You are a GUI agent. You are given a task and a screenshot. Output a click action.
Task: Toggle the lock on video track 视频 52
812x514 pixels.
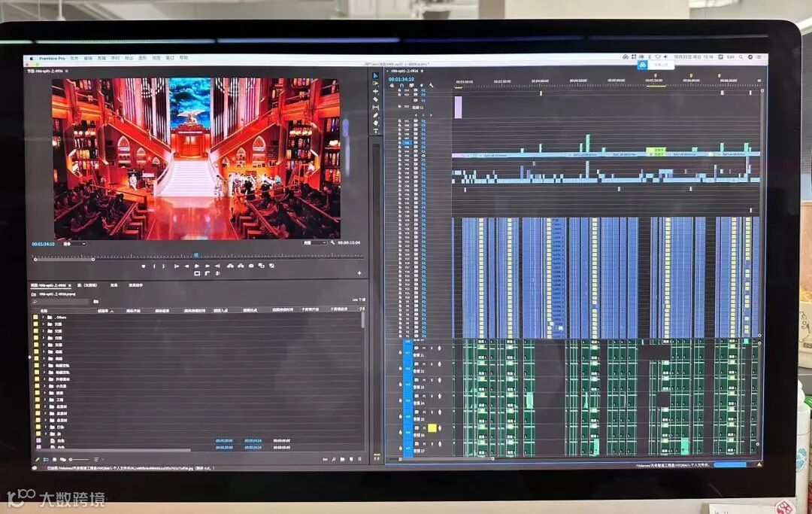click(x=399, y=105)
